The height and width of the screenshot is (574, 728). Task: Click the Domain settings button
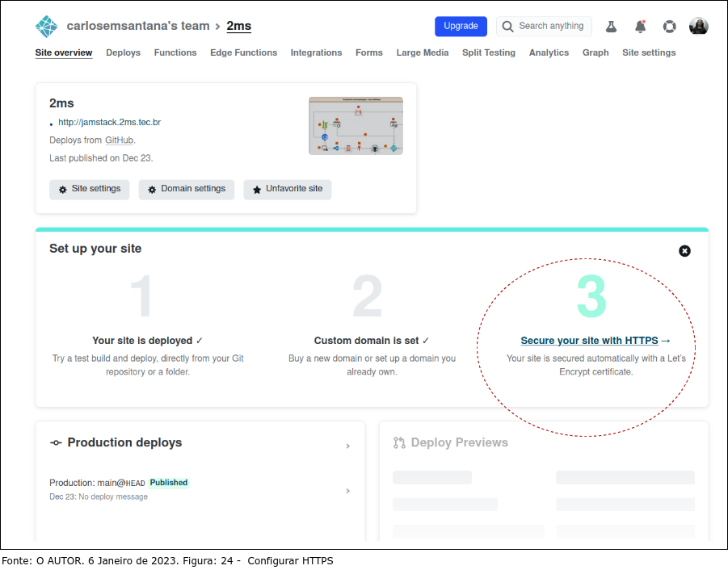point(186,190)
